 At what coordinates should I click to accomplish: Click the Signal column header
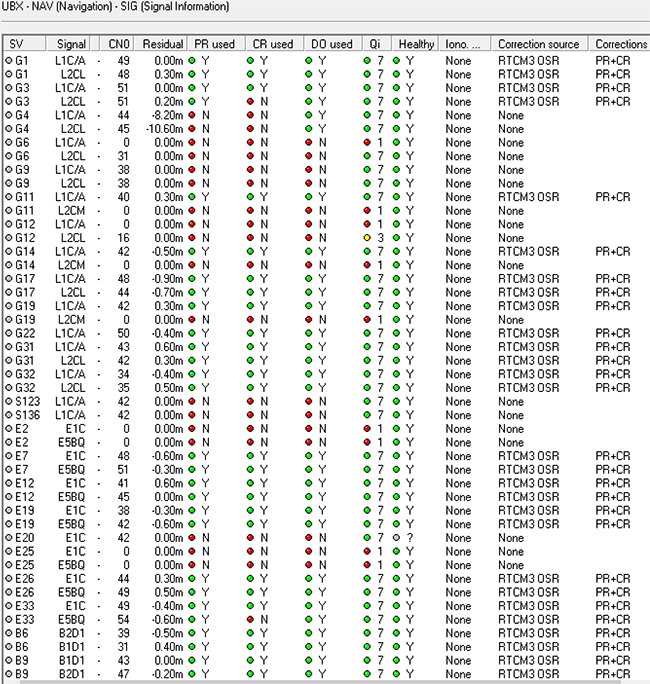(72, 44)
